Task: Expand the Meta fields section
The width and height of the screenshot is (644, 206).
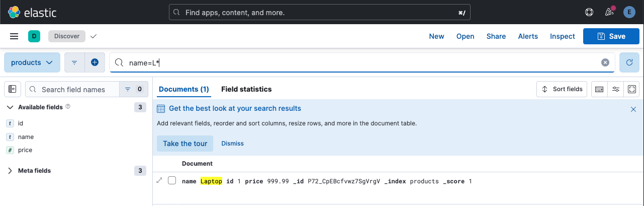Action: click(x=10, y=171)
